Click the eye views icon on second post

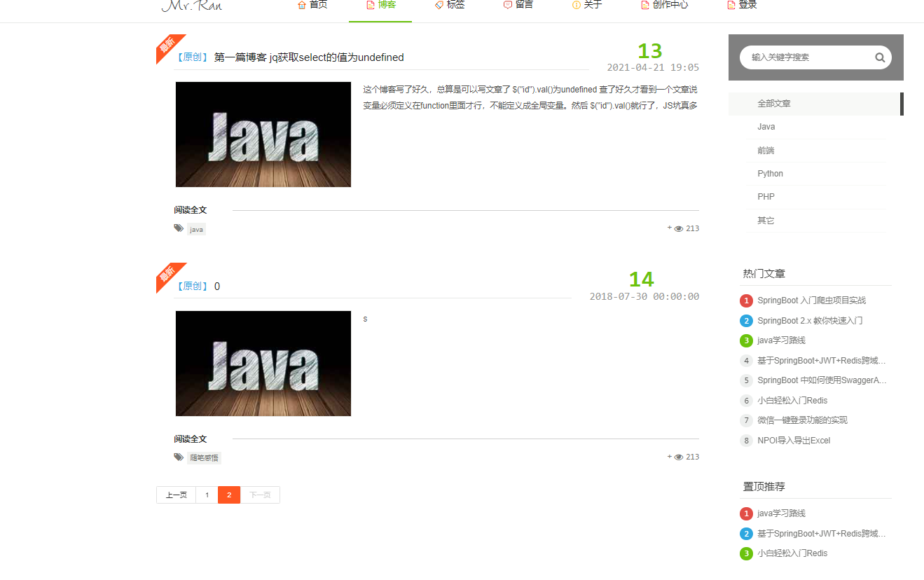click(x=678, y=457)
